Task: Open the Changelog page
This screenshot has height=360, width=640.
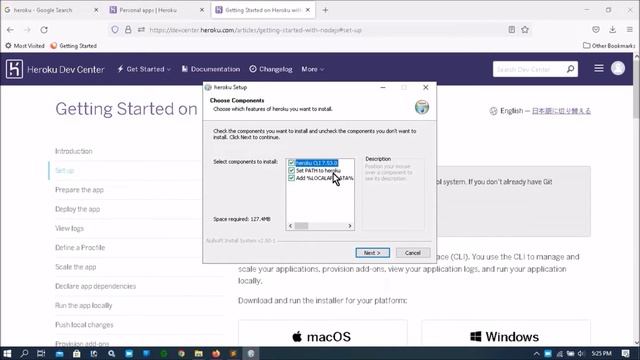Action: (271, 69)
